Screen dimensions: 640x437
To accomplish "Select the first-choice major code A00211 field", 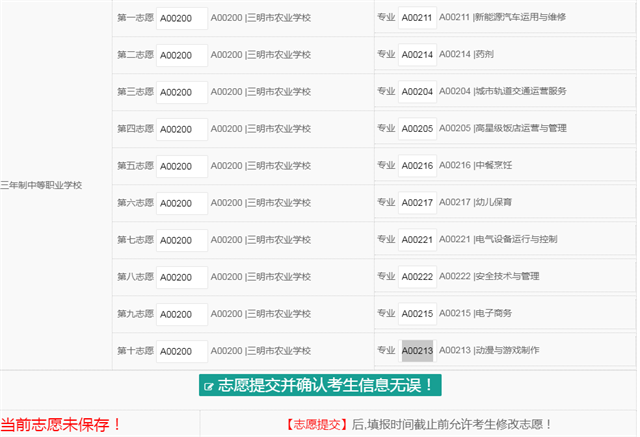I will click(x=417, y=18).
